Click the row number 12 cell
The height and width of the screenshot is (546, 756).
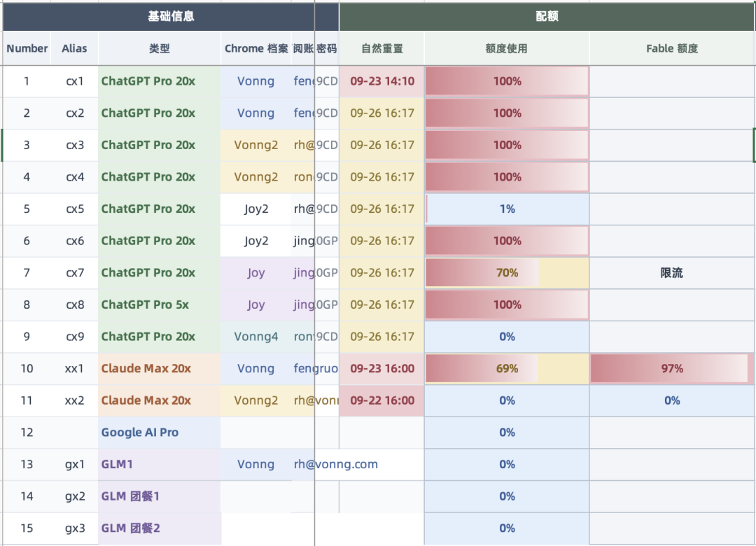[27, 432]
